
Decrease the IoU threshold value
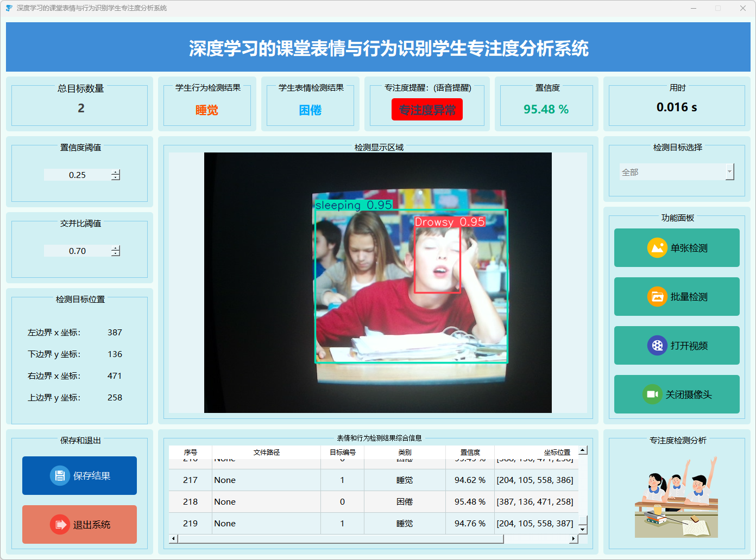(116, 253)
